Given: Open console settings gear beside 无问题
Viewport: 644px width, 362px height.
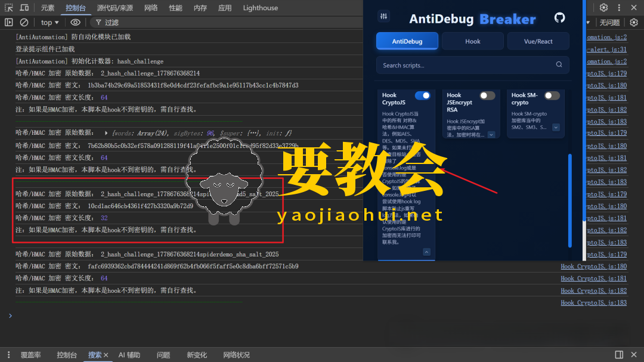Looking at the screenshot, I should [x=634, y=22].
